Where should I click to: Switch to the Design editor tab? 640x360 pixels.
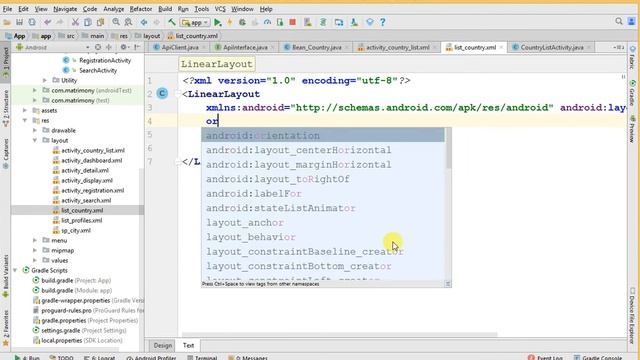point(162,345)
